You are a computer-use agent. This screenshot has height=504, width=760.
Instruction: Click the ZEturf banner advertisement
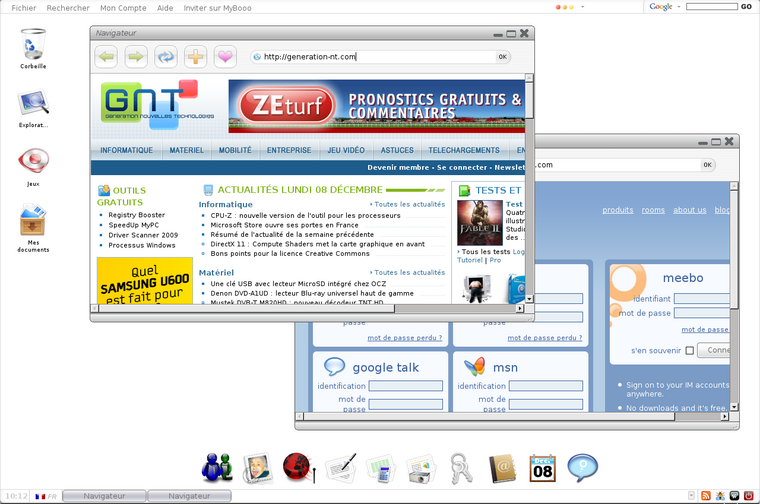pos(377,106)
